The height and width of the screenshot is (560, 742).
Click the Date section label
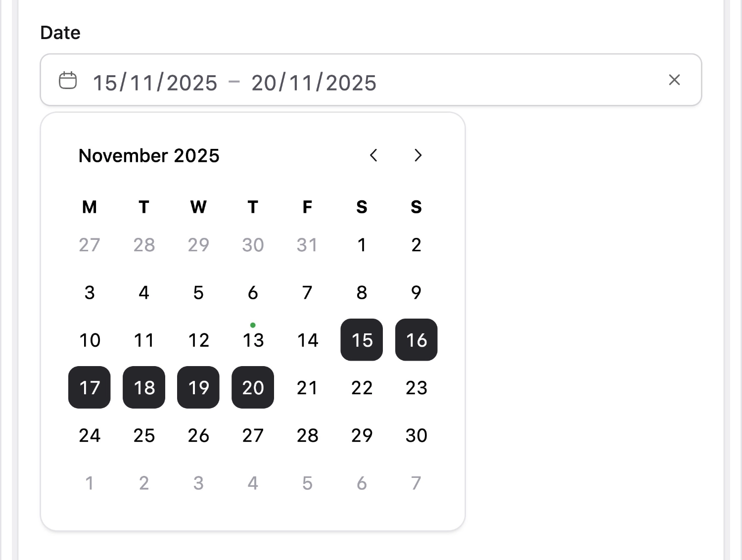(60, 32)
